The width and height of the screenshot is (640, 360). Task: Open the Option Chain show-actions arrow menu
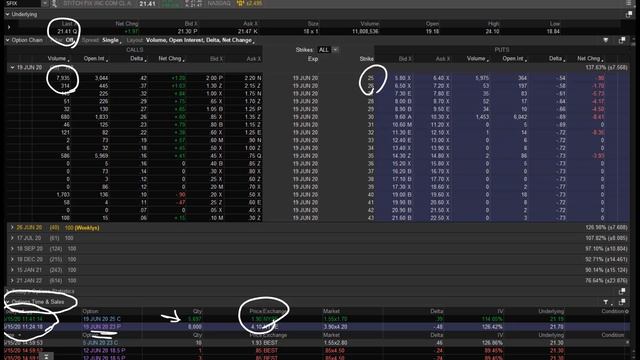[x=606, y=40]
